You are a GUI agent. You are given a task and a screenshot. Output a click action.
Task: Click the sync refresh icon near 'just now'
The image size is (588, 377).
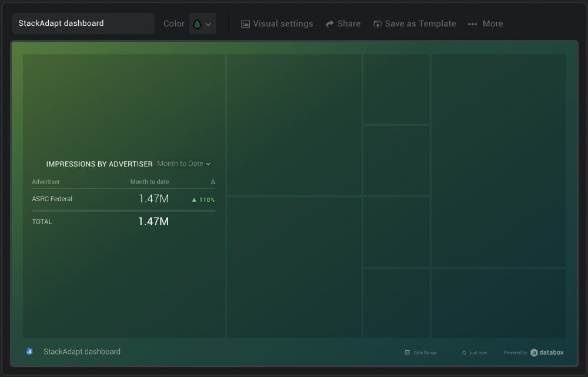point(464,352)
